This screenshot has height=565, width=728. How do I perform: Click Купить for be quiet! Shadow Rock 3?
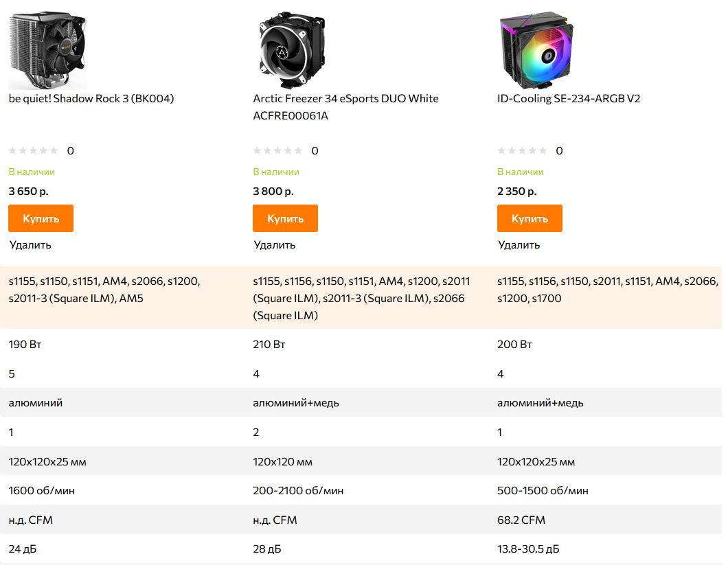point(41,218)
